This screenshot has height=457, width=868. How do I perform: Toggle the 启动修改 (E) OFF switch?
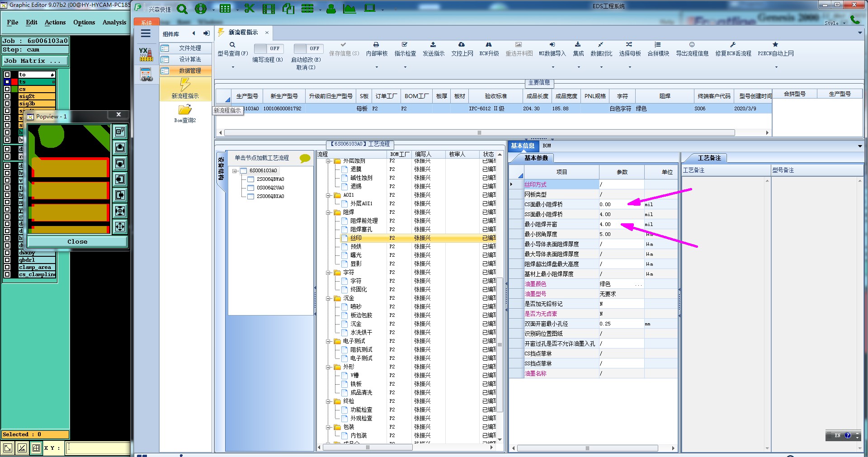308,48
